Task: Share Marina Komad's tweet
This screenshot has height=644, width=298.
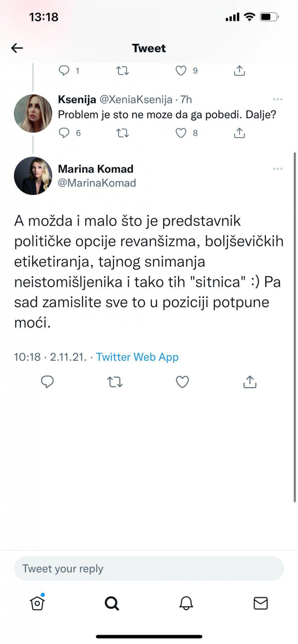Action: 249,382
